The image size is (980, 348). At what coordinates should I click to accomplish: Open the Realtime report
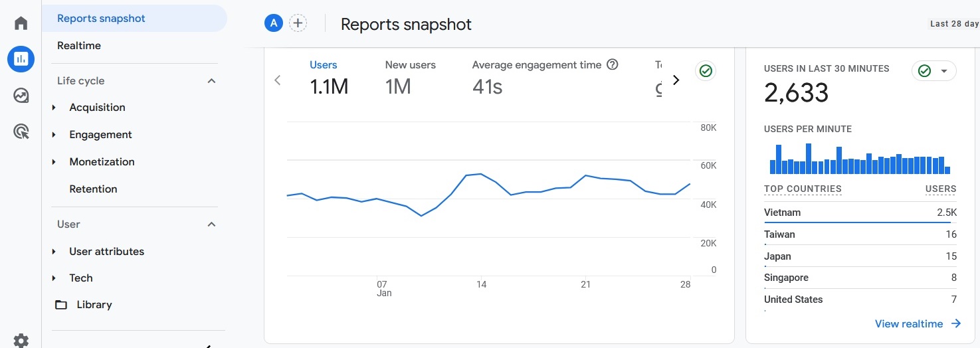79,46
